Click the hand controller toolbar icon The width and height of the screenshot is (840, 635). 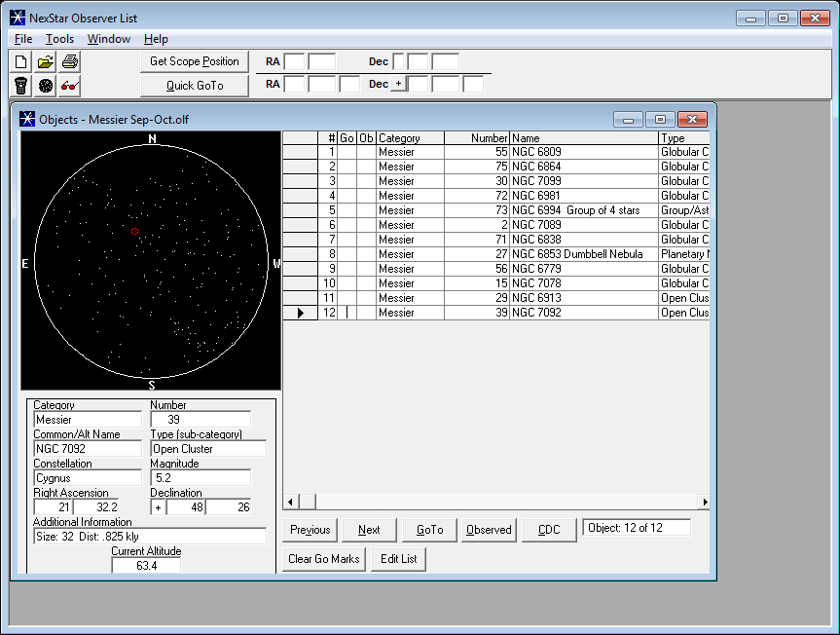(21, 86)
